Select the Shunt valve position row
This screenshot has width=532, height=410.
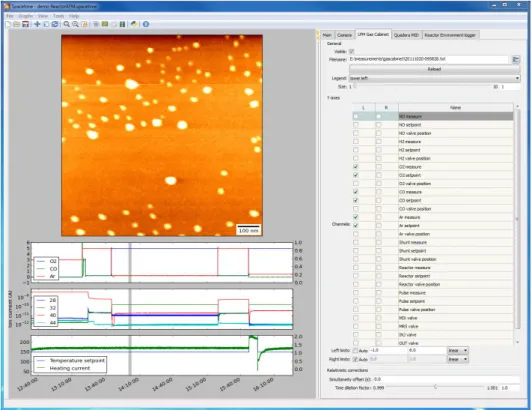click(x=433, y=259)
